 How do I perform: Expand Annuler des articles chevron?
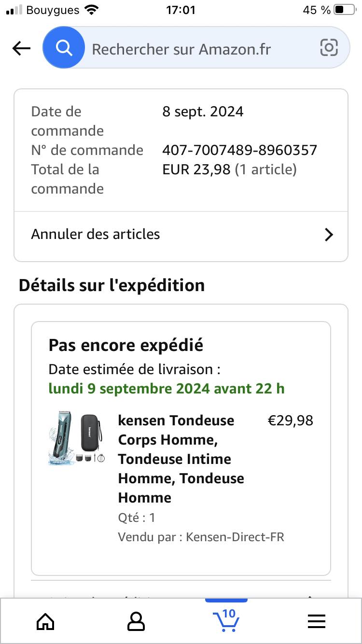pyautogui.click(x=329, y=235)
